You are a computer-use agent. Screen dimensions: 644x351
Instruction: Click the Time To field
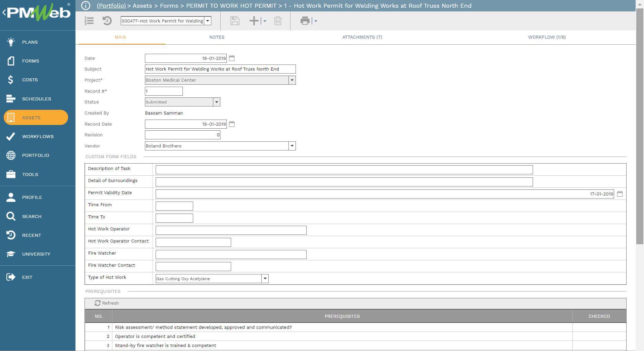click(174, 218)
